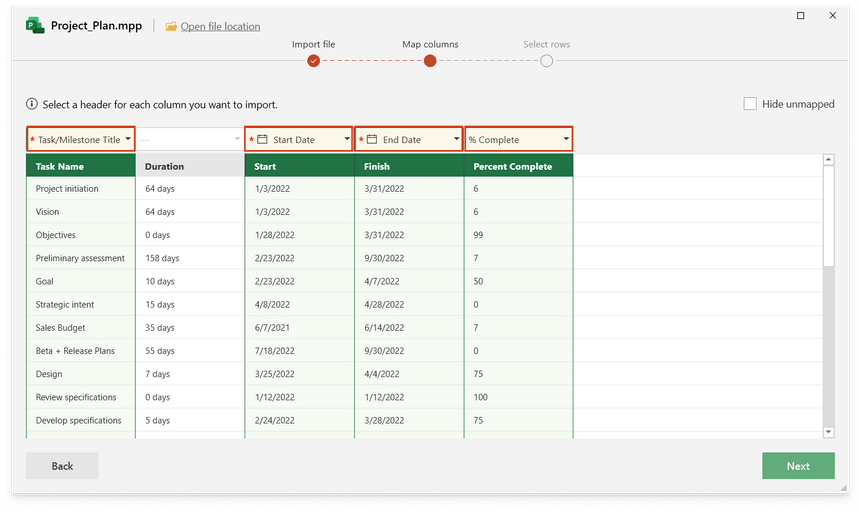
Task: Click the folder icon beside Open file location
Action: [171, 27]
